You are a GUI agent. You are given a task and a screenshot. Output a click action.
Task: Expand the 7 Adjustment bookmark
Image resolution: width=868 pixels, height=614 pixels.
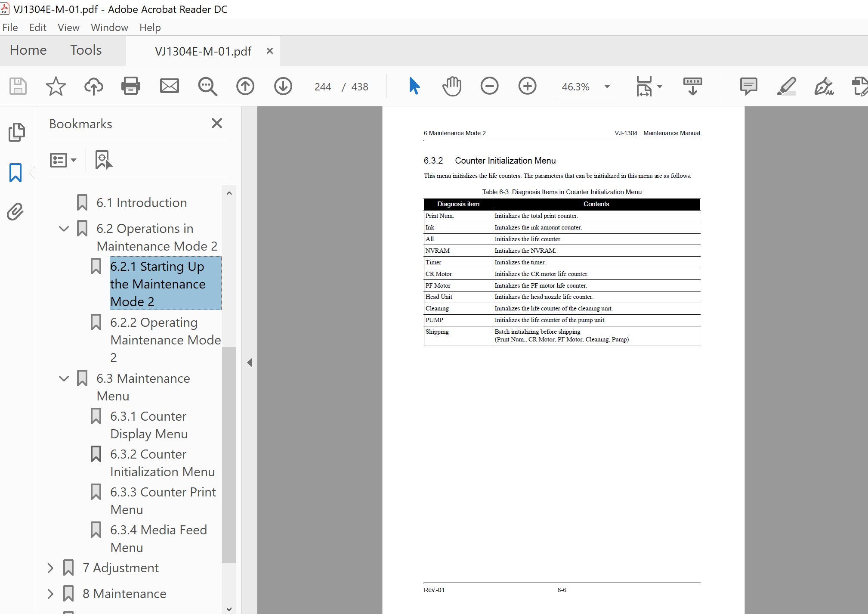50,568
